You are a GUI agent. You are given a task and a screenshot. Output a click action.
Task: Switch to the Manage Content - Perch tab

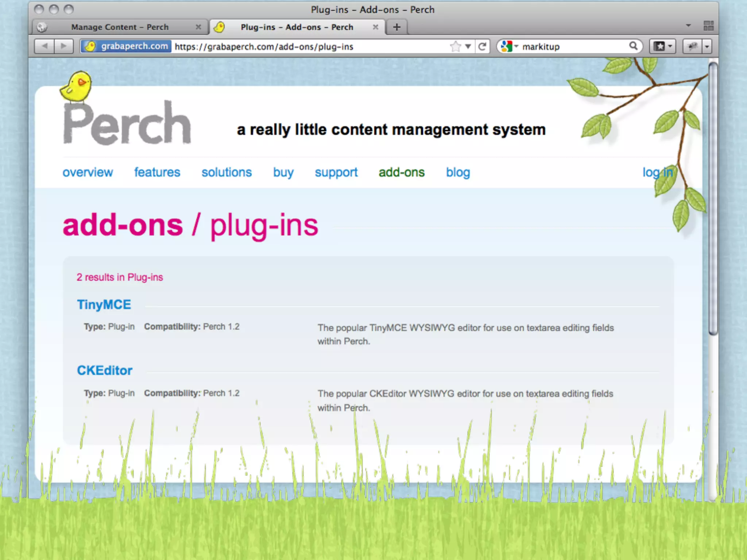[120, 27]
